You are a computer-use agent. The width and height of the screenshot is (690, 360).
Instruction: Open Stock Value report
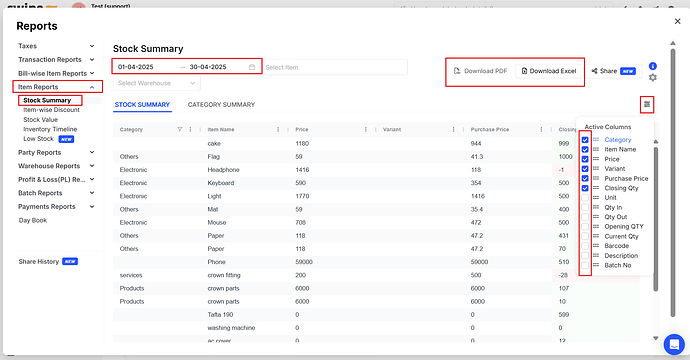[40, 120]
